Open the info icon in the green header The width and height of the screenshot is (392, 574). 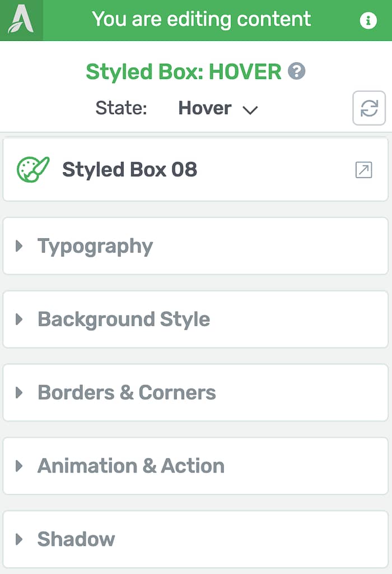[368, 20]
